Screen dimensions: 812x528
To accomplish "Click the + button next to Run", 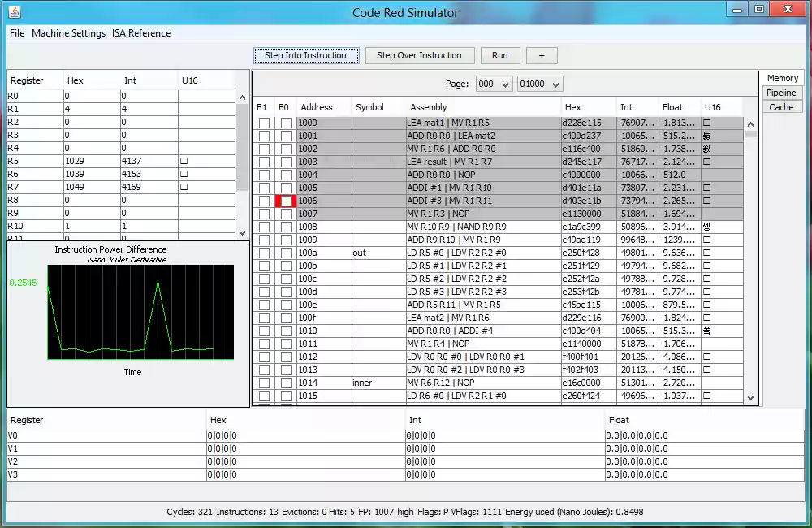I will (x=542, y=54).
